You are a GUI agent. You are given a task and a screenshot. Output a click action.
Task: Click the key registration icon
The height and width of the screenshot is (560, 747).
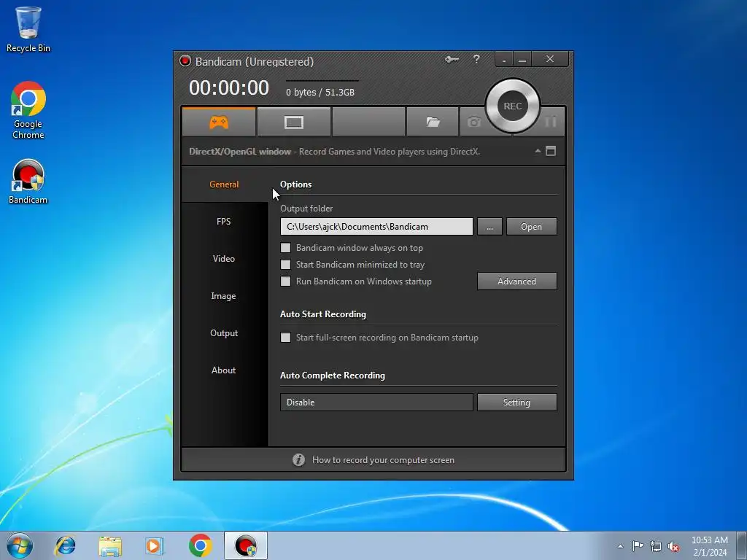click(x=452, y=60)
